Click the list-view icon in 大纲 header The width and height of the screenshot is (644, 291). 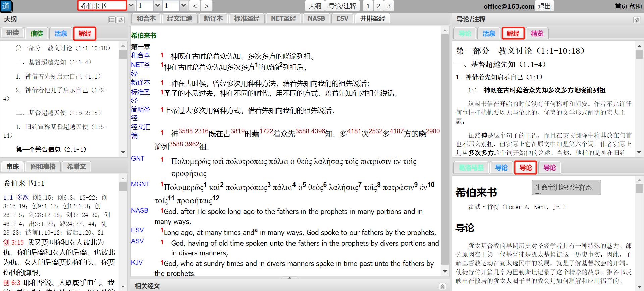click(x=112, y=20)
